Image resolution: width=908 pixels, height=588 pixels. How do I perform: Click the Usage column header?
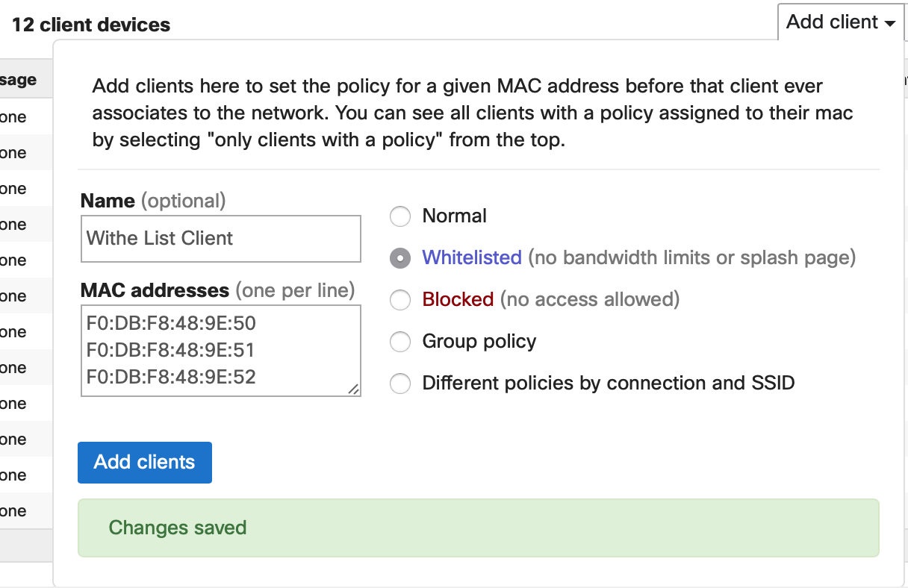click(x=19, y=80)
